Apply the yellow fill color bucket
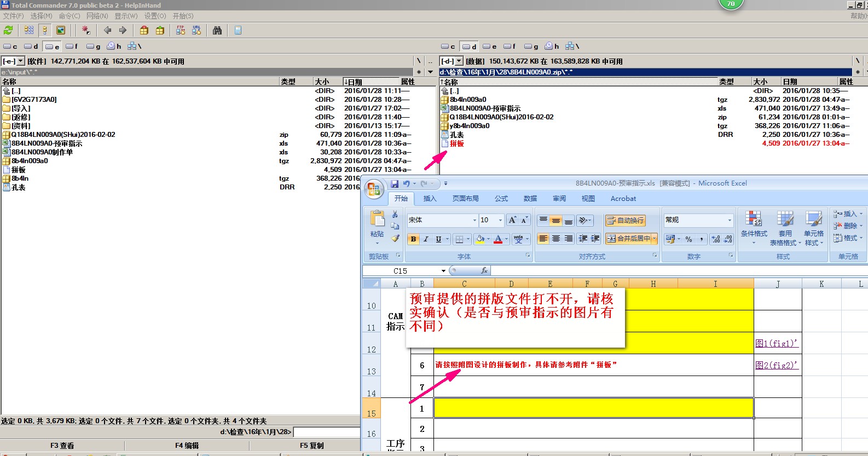 tap(480, 239)
